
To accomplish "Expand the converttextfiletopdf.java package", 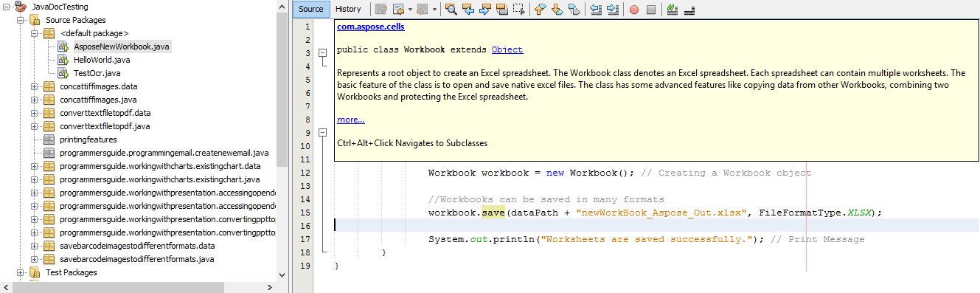I will [35, 126].
